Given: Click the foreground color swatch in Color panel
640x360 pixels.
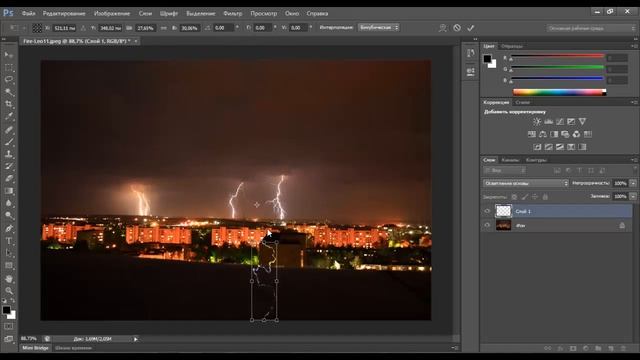Looking at the screenshot, I should click(487, 59).
